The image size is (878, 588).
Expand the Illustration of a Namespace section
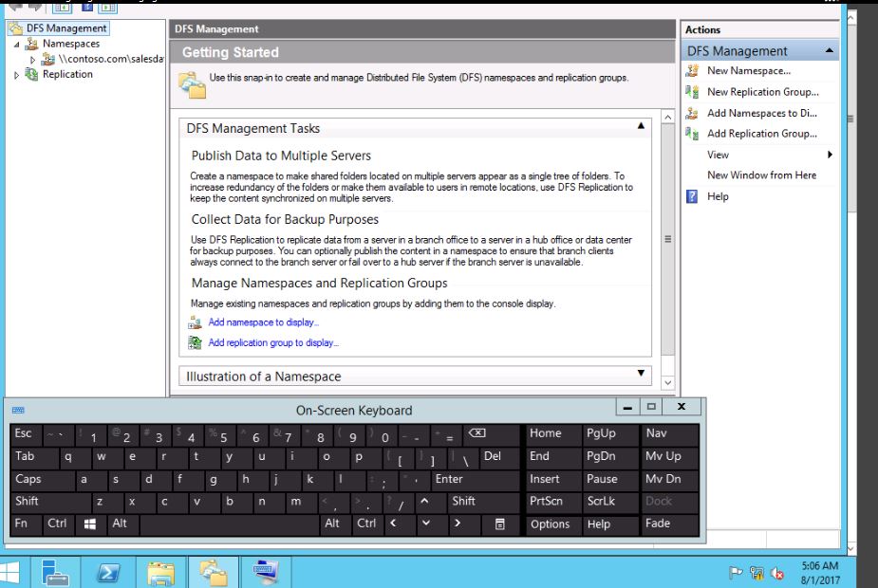point(641,373)
